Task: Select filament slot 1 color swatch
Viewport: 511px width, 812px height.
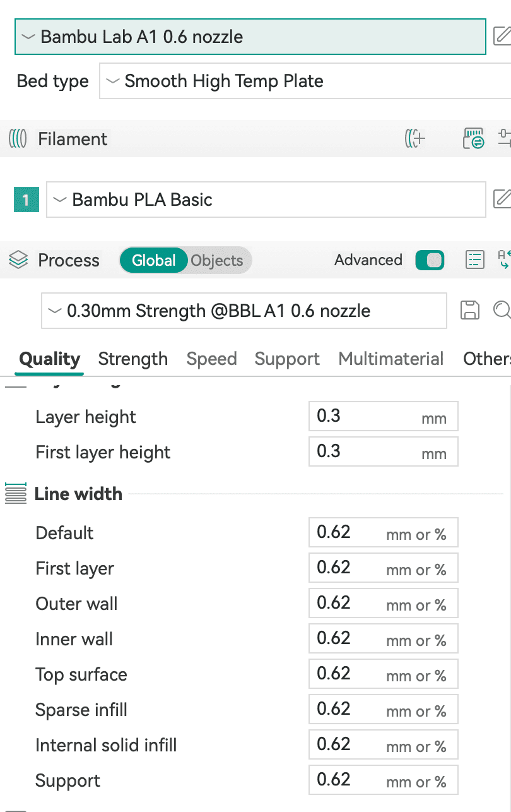Action: pos(26,200)
